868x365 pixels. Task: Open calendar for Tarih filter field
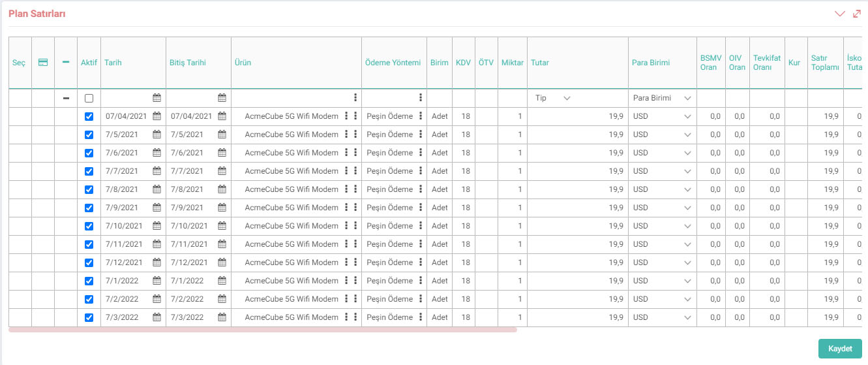tap(157, 98)
